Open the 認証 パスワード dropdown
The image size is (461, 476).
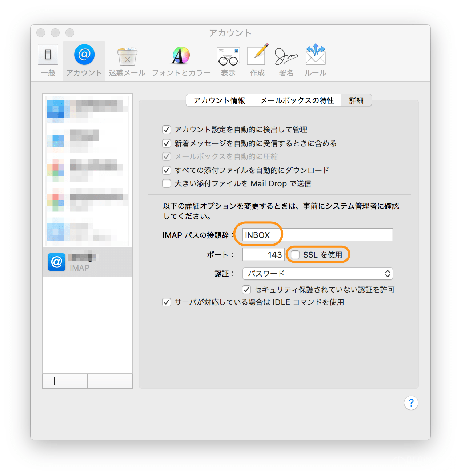coord(317,274)
